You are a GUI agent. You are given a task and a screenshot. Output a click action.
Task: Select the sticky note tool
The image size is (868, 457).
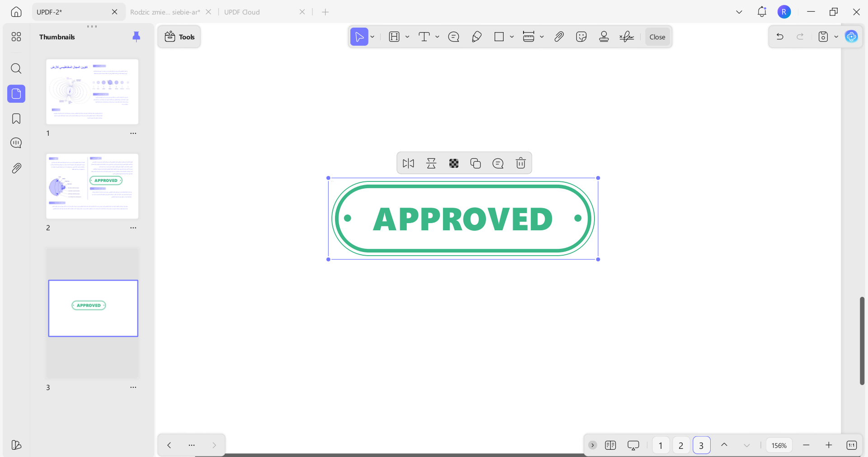coord(454,37)
